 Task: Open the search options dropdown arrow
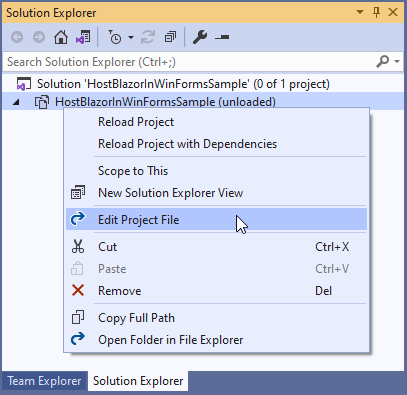tap(397, 61)
